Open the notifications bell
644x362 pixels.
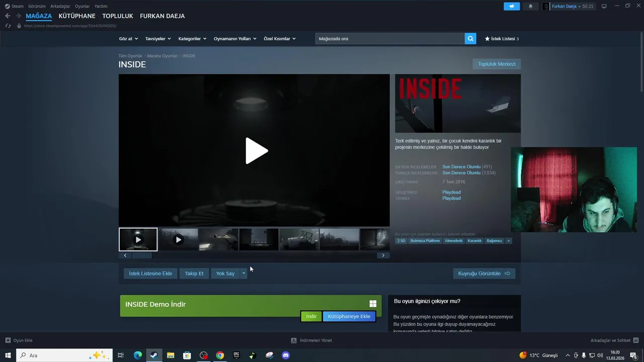(530, 6)
